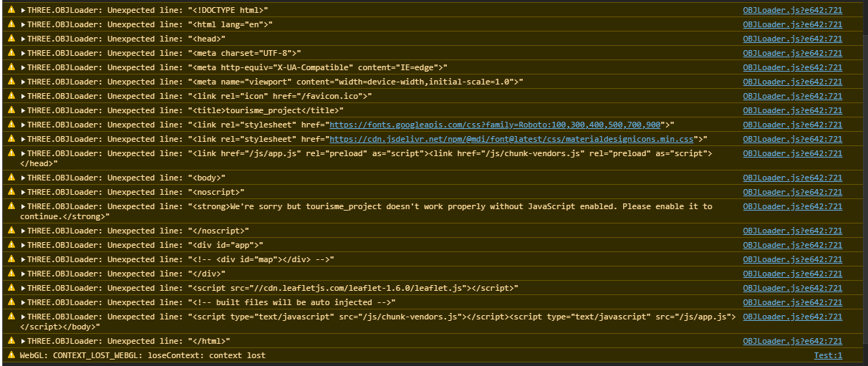Select the "CONTEXT_LOST_WEBGL: loseContext: context lost" text
This screenshot has height=366, width=868.
(x=159, y=355)
